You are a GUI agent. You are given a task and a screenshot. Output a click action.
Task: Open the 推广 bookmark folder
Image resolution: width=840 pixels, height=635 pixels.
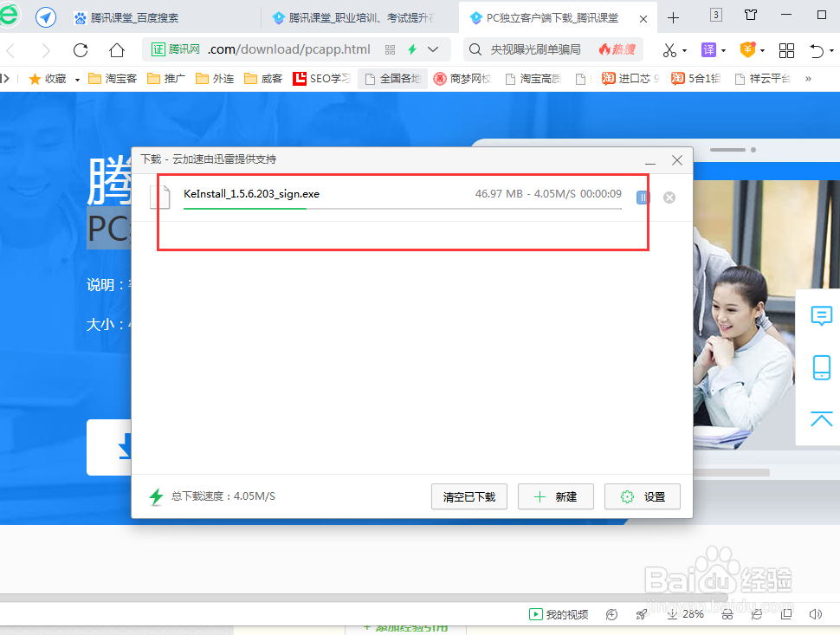(x=166, y=79)
